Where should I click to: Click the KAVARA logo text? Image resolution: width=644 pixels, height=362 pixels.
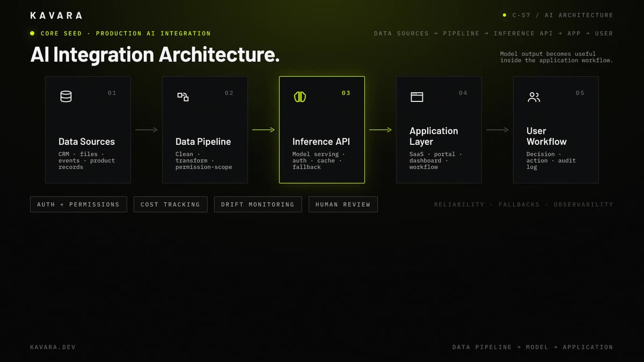point(56,16)
